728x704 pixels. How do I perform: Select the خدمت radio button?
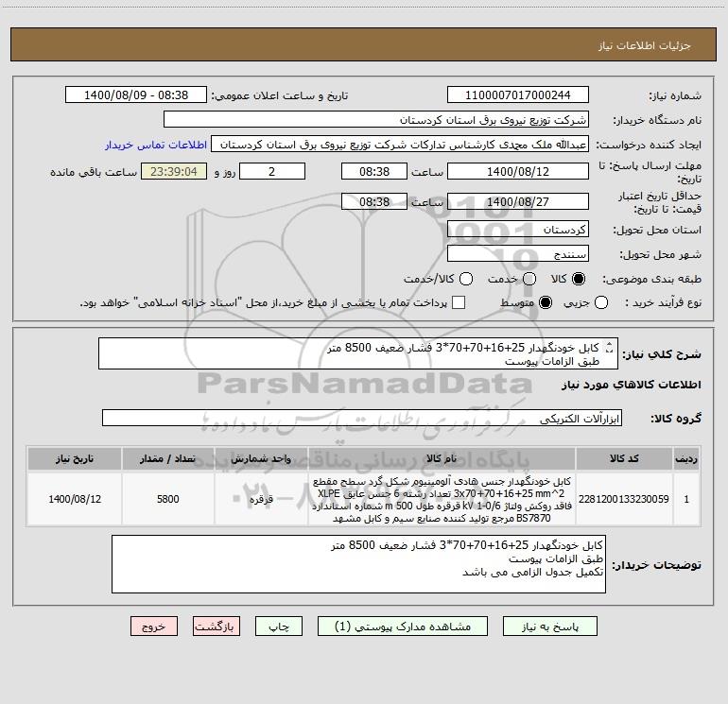point(529,279)
